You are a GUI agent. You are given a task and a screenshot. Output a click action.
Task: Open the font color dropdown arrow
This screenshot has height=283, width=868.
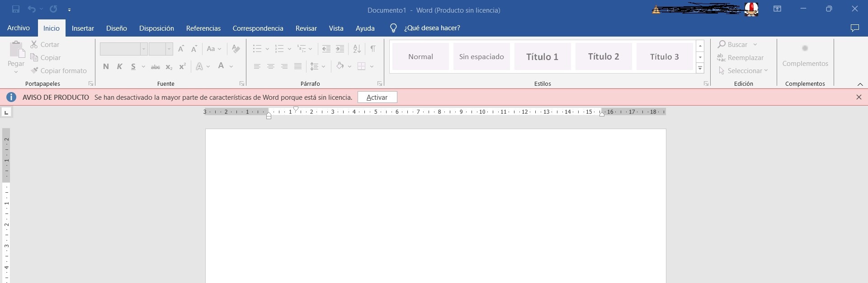231,66
